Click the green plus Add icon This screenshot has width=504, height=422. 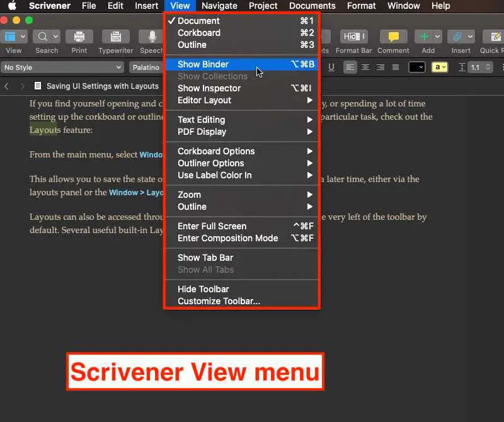424,37
